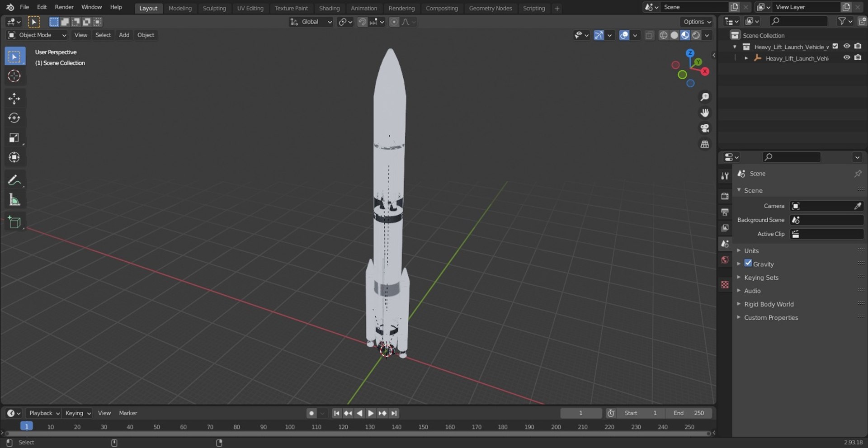Open the Render menu
Viewport: 868px width, 448px height.
(64, 7)
